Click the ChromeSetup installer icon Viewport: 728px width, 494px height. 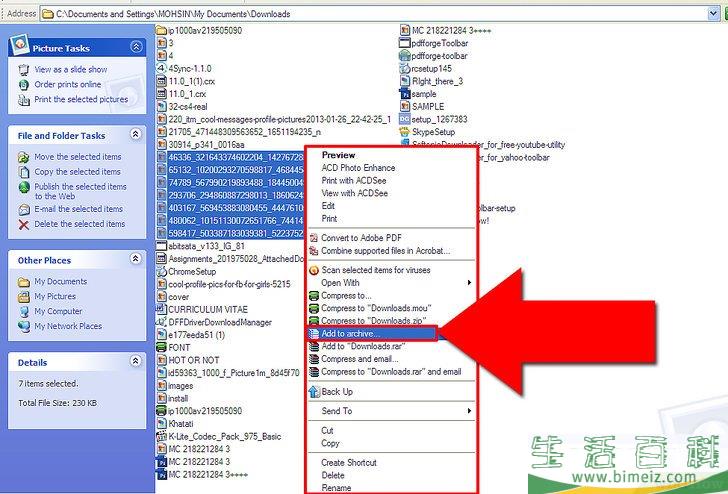pyautogui.click(x=161, y=271)
